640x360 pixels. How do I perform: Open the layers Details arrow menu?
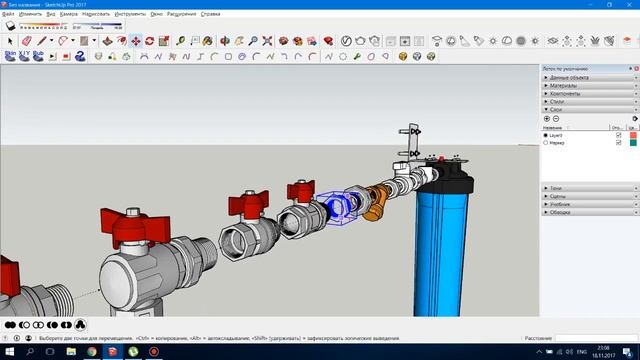click(x=635, y=119)
